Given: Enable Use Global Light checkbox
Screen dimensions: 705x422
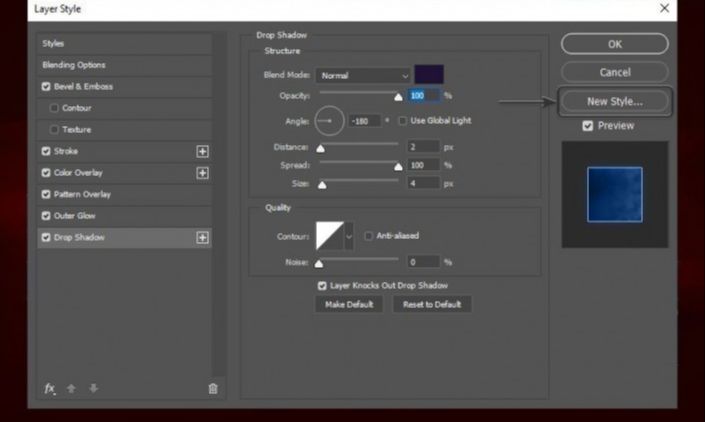Looking at the screenshot, I should pos(402,120).
